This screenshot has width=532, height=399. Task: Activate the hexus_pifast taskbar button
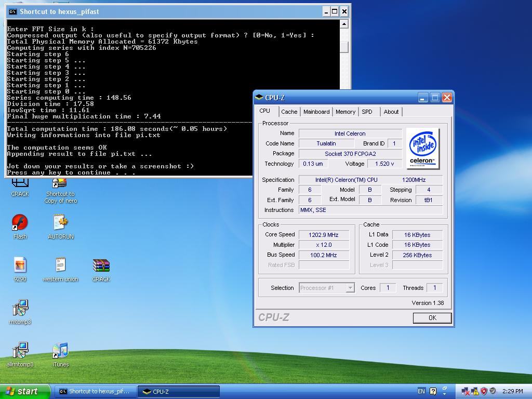(96, 392)
